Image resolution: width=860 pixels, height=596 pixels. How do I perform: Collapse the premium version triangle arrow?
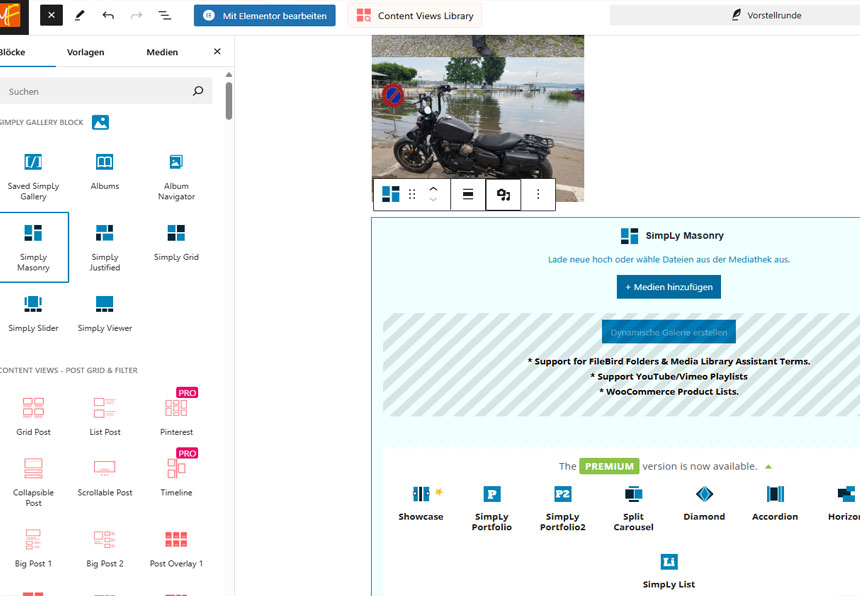tap(768, 467)
